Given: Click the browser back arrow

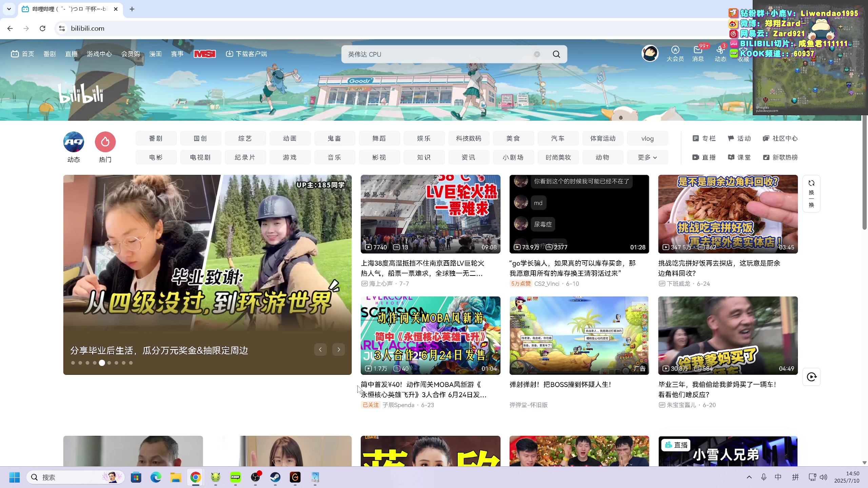Looking at the screenshot, I should pyautogui.click(x=10, y=28).
